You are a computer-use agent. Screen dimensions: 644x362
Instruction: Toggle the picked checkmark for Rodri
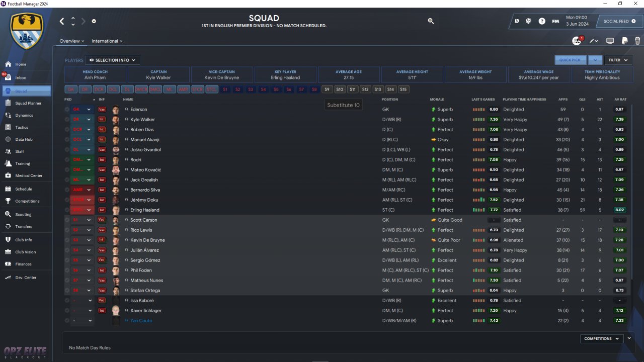(67, 159)
